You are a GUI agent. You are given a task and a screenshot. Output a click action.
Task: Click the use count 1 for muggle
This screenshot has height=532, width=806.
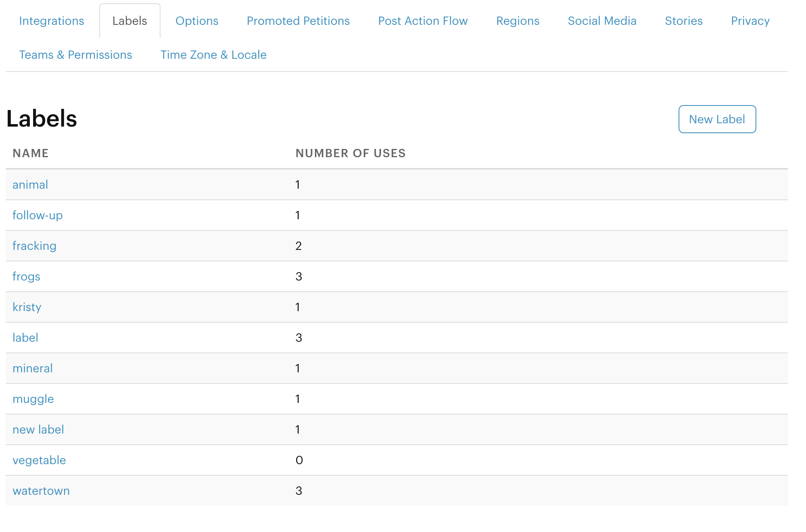[x=297, y=399]
